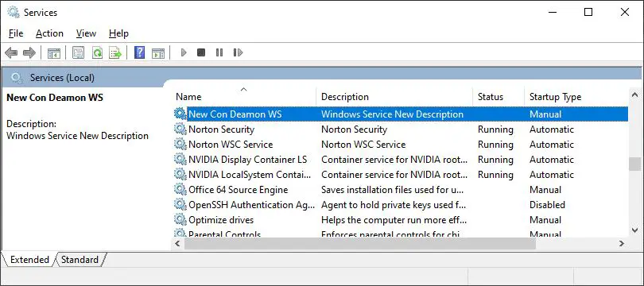This screenshot has height=286, width=644.
Task: Click the Export List toolbar icon
Action: coord(115,52)
